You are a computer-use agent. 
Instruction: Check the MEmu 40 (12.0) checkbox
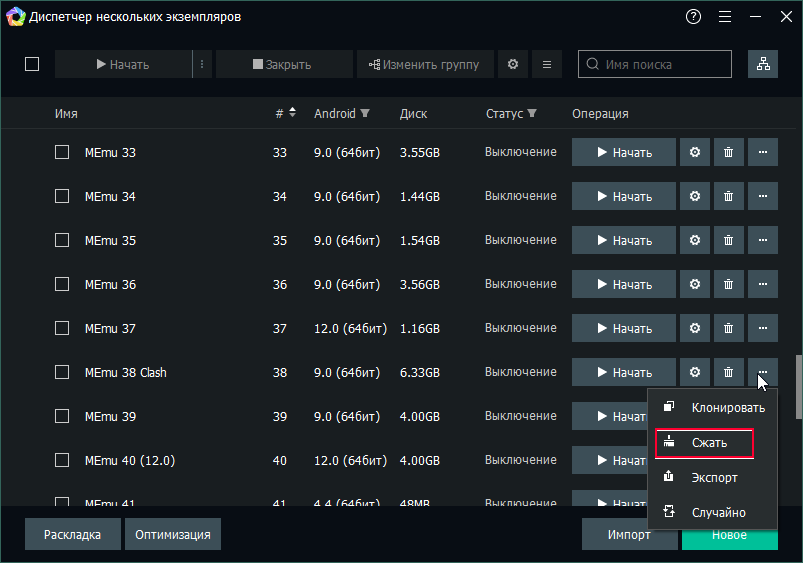click(x=62, y=461)
